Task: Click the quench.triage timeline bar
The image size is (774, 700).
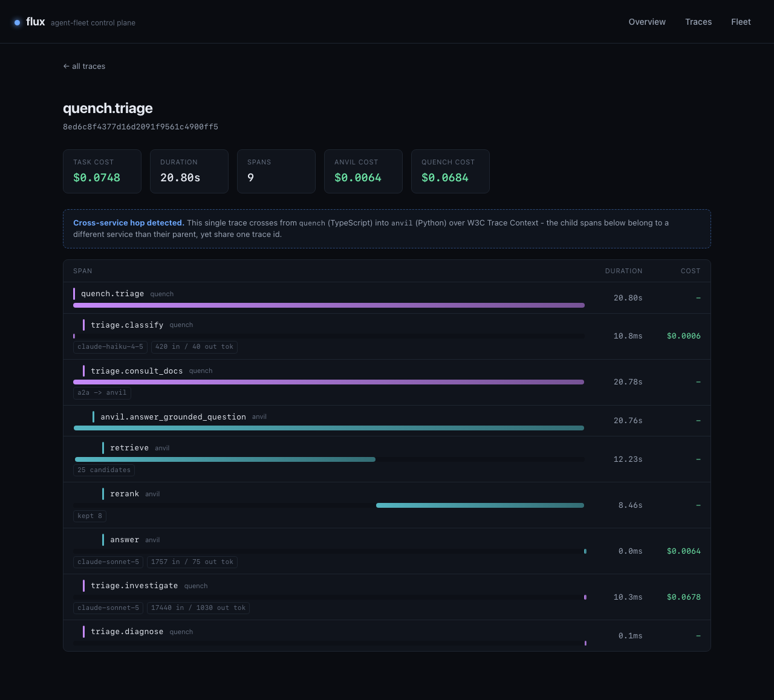Action: point(329,305)
